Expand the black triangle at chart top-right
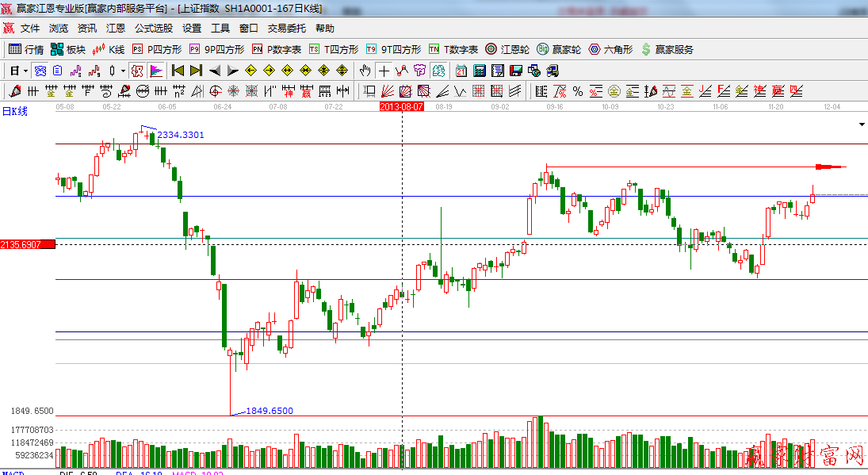The image size is (868, 475). (862, 124)
